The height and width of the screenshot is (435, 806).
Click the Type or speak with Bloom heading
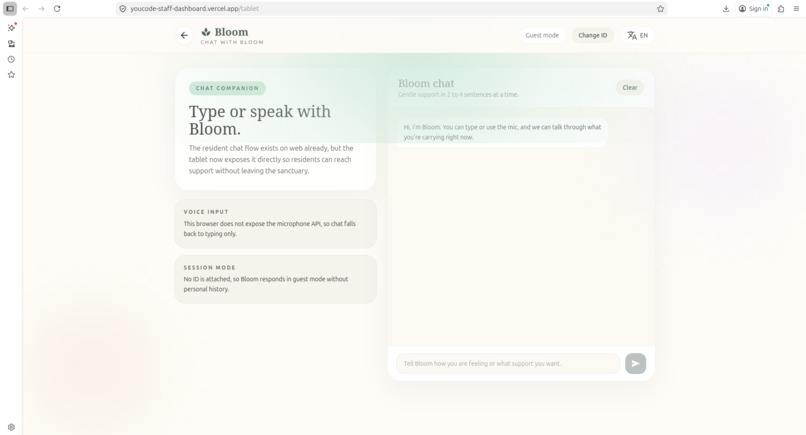[260, 120]
